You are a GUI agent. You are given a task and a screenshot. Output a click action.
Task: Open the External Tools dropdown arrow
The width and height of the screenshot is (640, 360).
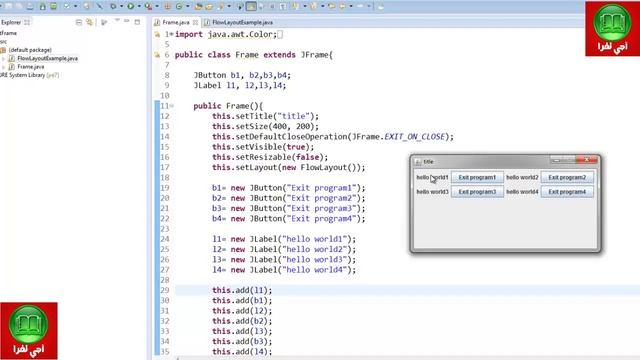[x=157, y=6]
